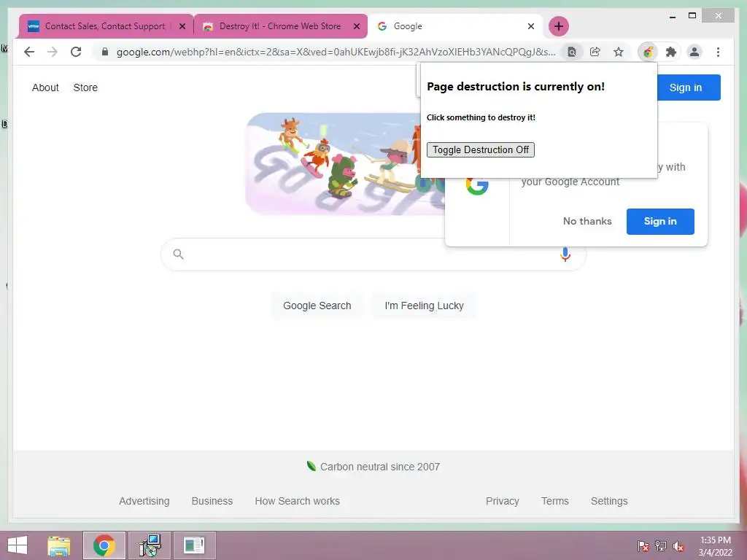Viewport: 747px width, 560px height.
Task: Click the address bar URL
Action: click(336, 52)
